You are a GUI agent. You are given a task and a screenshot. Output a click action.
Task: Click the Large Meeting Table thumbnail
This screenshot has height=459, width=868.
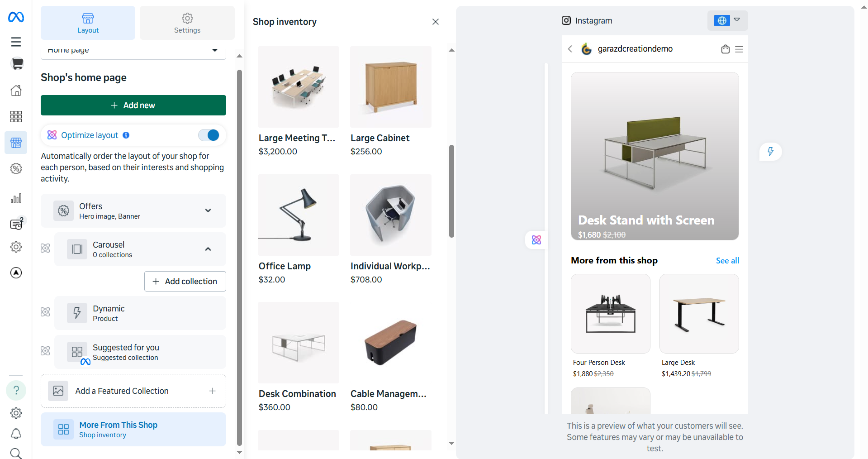pos(299,87)
